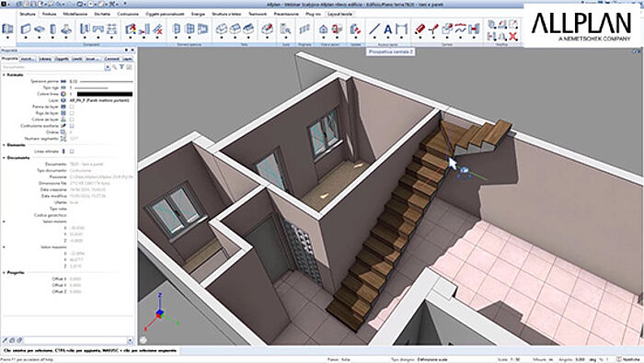
Task: Tick the Costruzione ausiliaria checkbox
Action: [72, 126]
